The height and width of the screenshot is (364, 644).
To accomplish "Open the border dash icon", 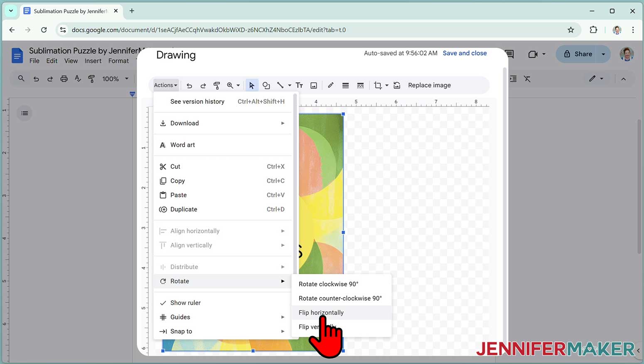I will click(x=360, y=85).
